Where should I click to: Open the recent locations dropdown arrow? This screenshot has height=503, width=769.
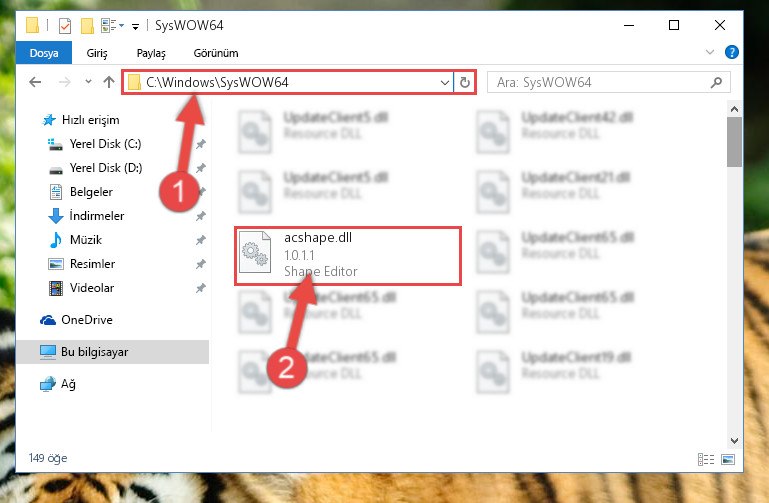88,81
